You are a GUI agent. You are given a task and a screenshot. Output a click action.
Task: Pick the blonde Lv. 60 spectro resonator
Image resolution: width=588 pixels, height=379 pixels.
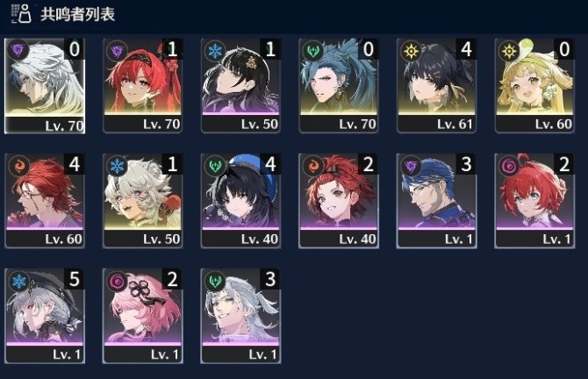(534, 86)
